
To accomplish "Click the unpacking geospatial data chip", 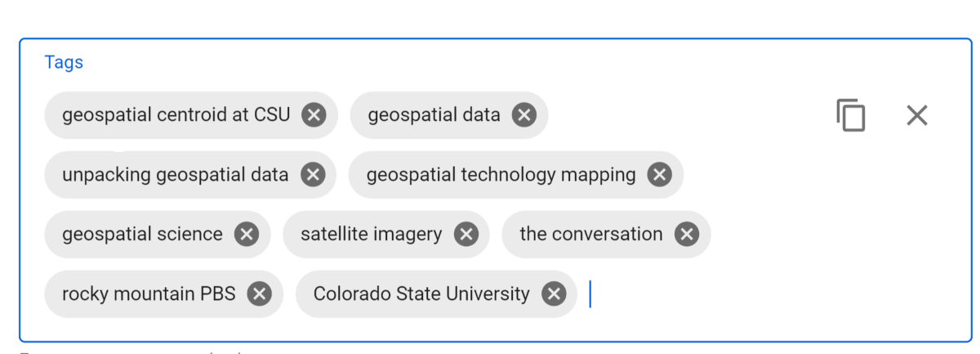I will [x=190, y=175].
